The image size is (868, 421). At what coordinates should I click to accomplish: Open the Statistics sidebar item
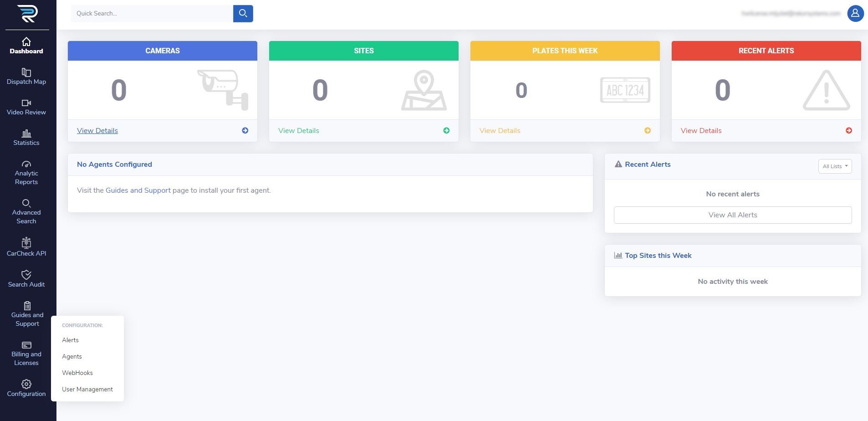click(x=26, y=138)
